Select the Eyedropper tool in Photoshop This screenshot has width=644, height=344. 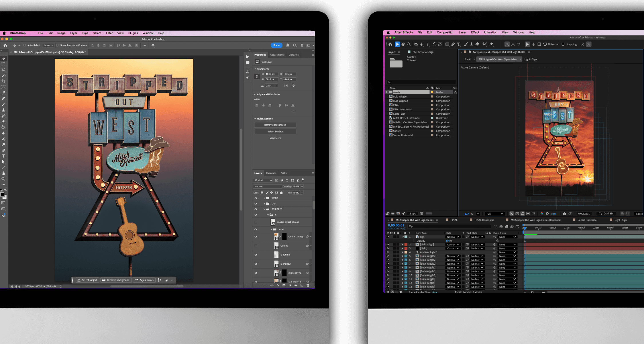[x=3, y=93]
